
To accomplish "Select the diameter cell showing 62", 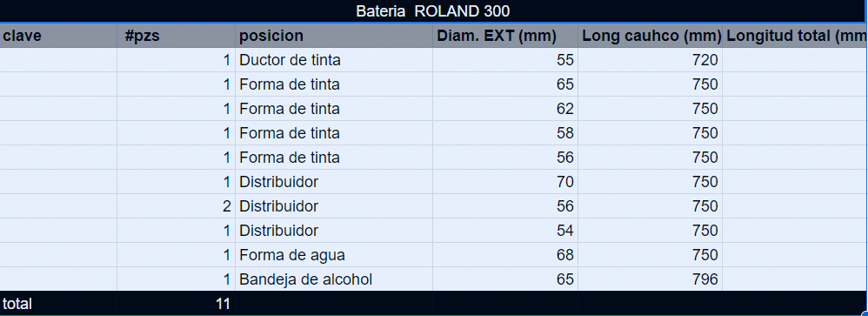I will [x=505, y=109].
